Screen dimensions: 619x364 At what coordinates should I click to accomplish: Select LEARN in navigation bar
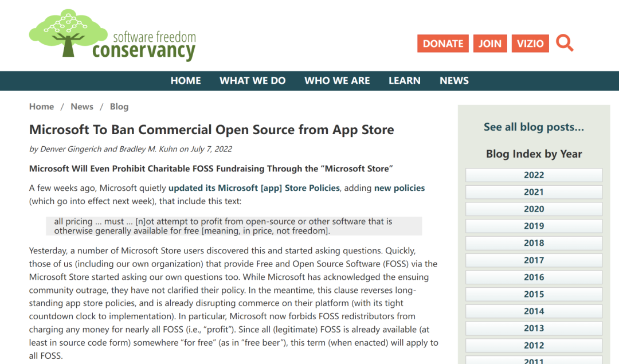click(x=404, y=80)
